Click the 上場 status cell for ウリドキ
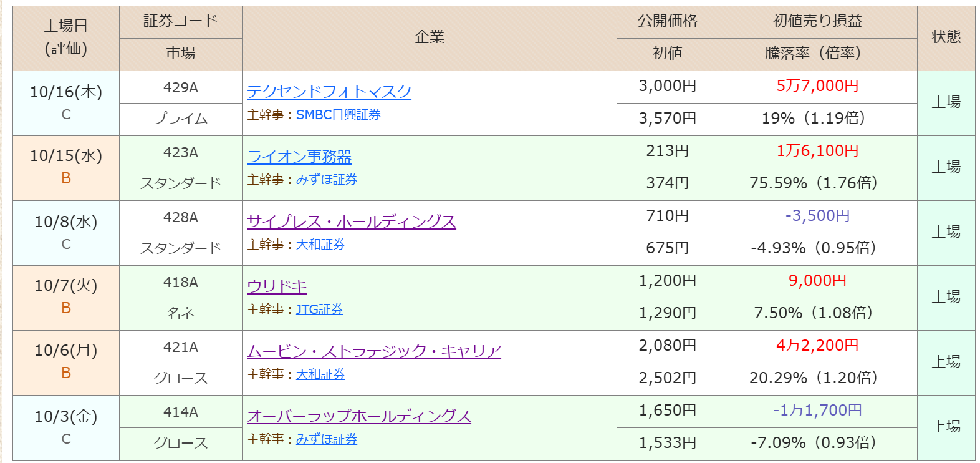The height and width of the screenshot is (463, 980). coord(945,297)
